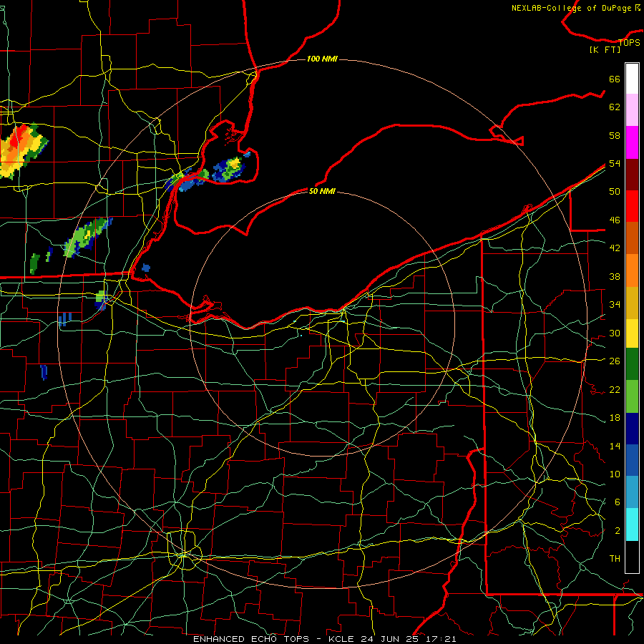Click the elongated light green echo band
The image size is (644, 644).
(x=87, y=238)
